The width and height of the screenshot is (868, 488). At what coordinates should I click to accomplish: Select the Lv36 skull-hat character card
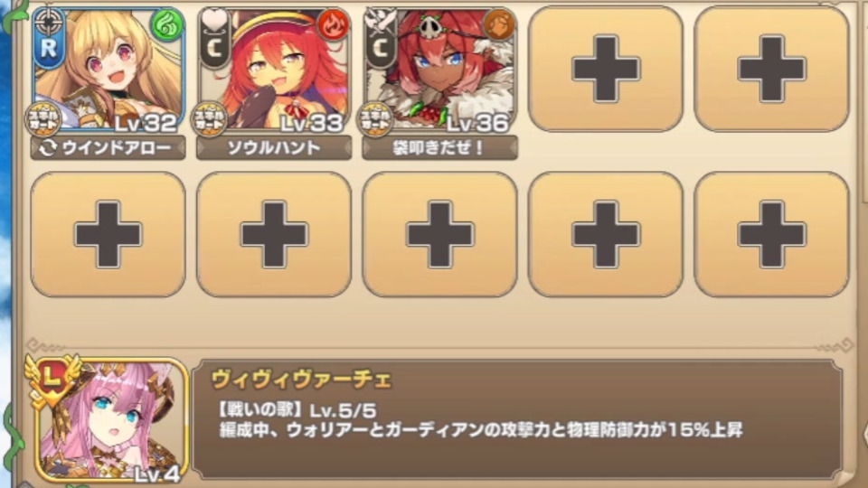click(x=440, y=70)
